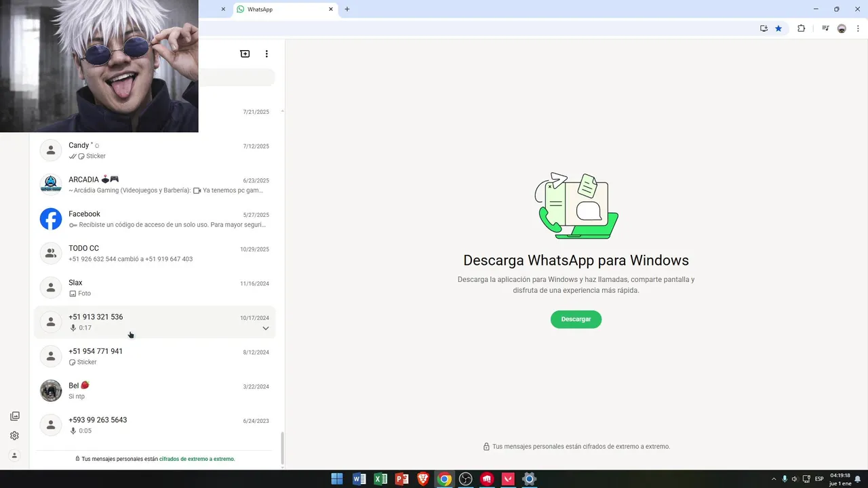Open the WhatsApp three-dot menu
The image size is (868, 488).
(267, 54)
